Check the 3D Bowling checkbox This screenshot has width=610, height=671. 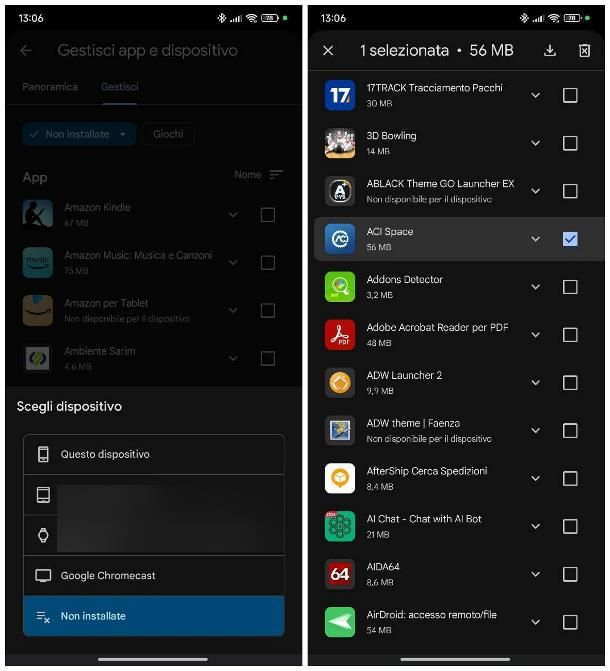[x=570, y=143]
